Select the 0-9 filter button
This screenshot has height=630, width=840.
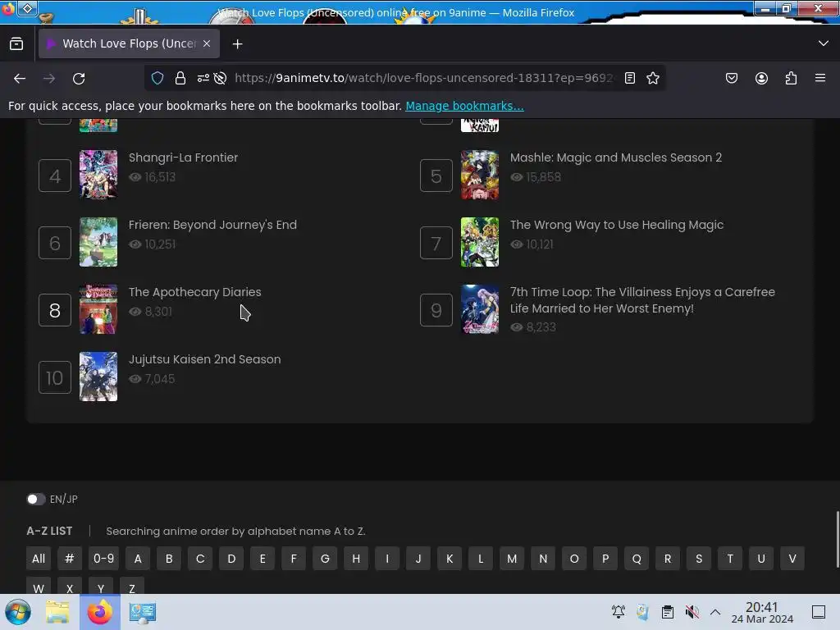point(103,559)
